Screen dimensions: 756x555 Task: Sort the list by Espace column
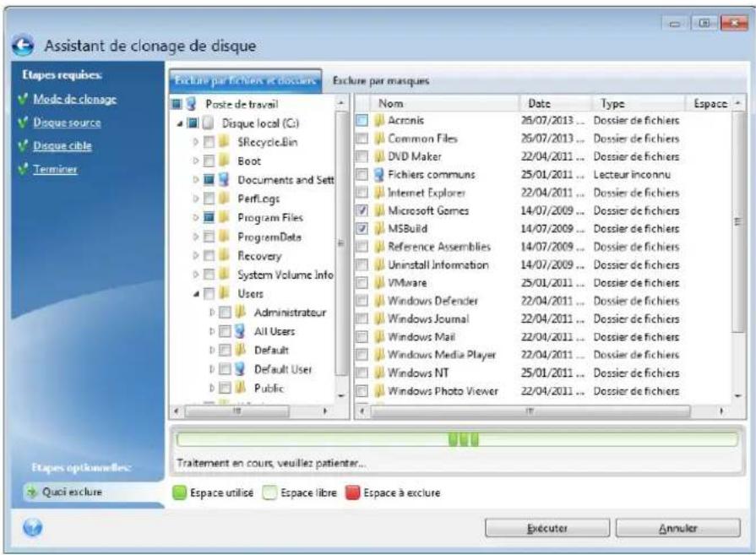click(710, 103)
